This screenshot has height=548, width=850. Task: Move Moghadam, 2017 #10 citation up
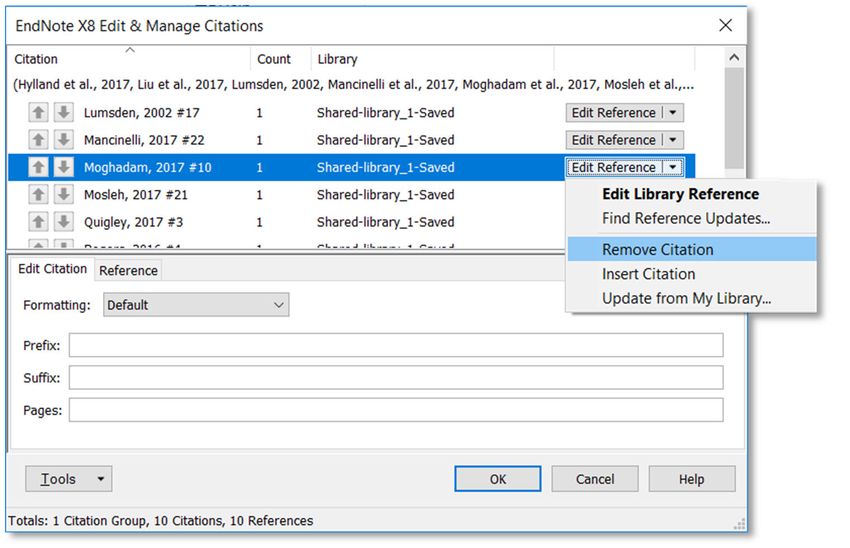pyautogui.click(x=38, y=167)
